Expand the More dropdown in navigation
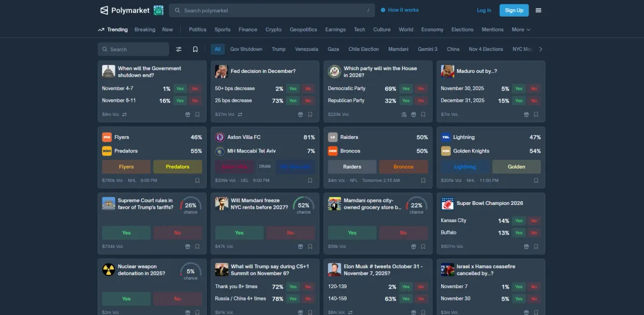This screenshot has height=315, width=644. click(x=521, y=30)
